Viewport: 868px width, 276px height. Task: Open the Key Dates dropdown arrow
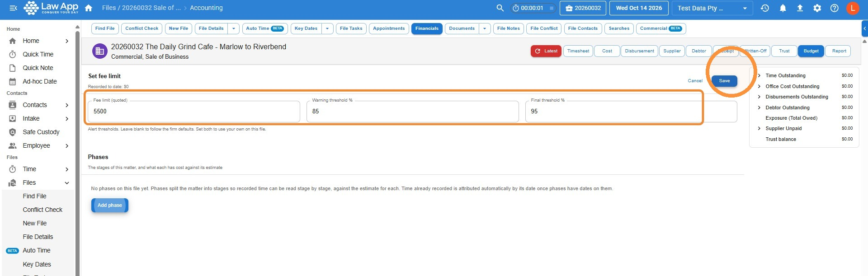[327, 28]
